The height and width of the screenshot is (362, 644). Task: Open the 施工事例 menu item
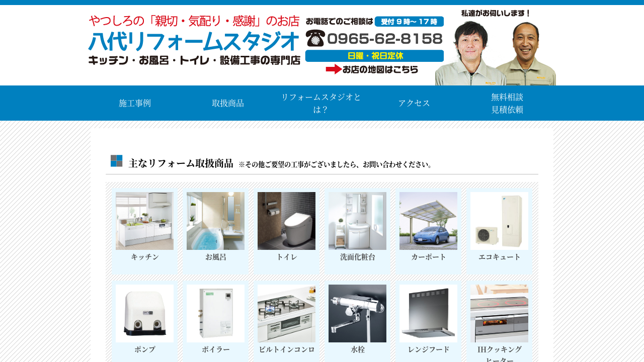point(135,103)
